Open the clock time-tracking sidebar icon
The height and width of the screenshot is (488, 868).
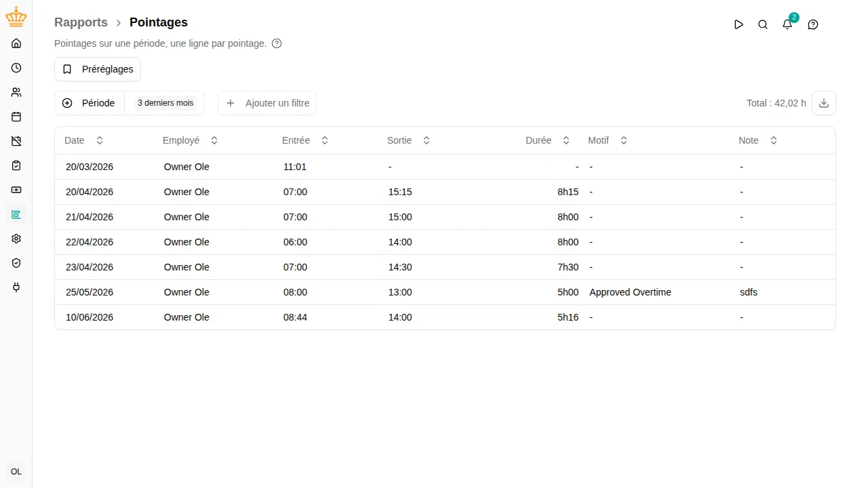click(x=16, y=68)
